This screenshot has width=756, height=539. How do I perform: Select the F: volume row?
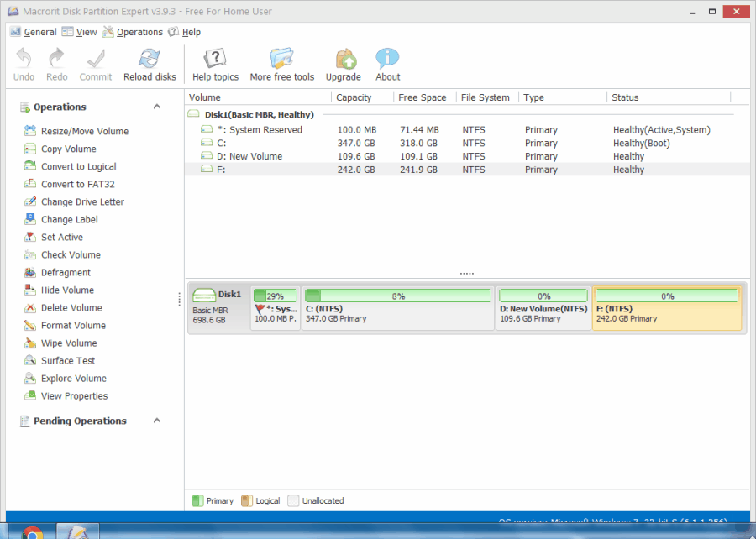click(467, 170)
